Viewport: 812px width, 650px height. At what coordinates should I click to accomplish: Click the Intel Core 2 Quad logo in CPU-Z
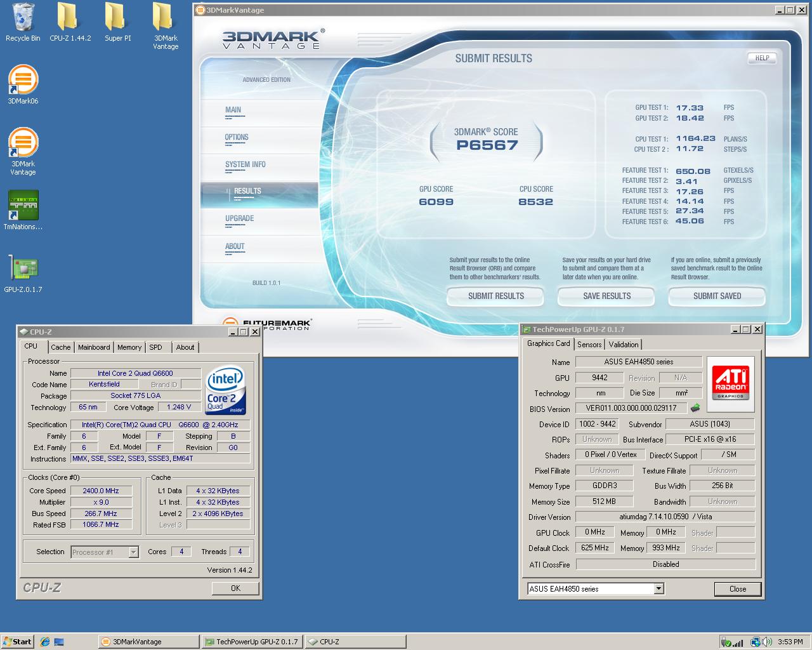pyautogui.click(x=226, y=390)
